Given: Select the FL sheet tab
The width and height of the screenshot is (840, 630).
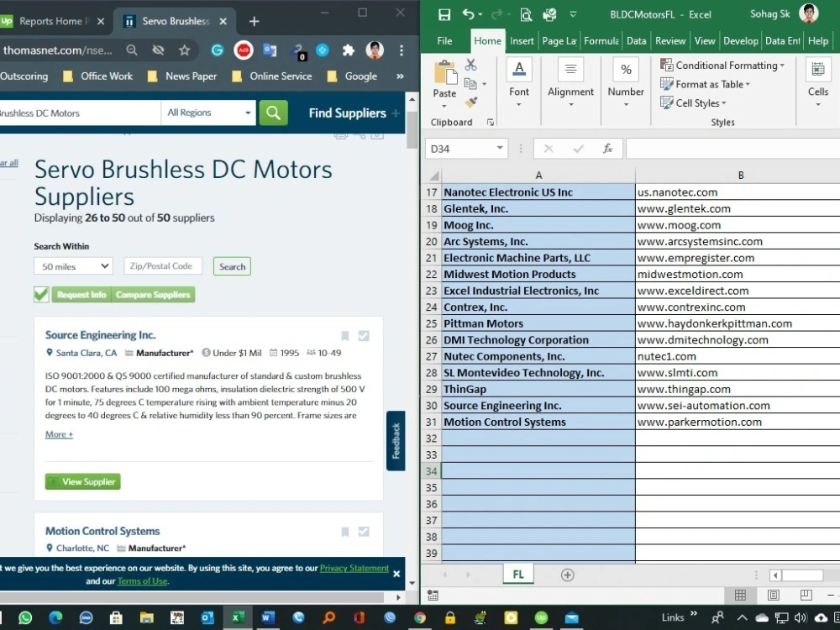Looking at the screenshot, I should pyautogui.click(x=518, y=575).
